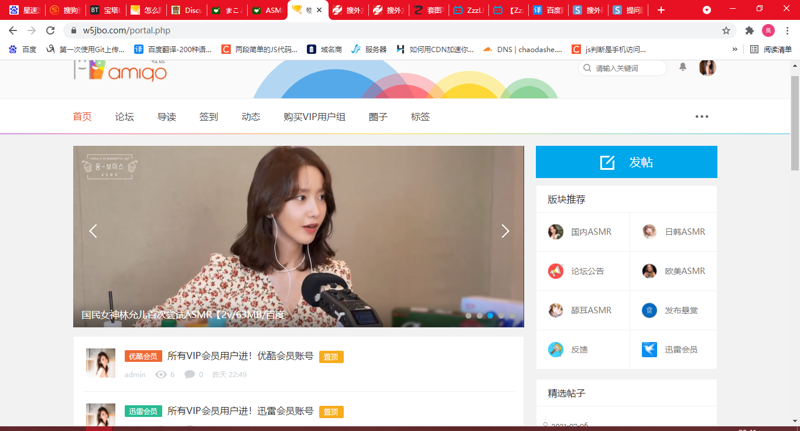This screenshot has width=800, height=431.
Task: Switch to the ASM browser tab
Action: (x=268, y=10)
